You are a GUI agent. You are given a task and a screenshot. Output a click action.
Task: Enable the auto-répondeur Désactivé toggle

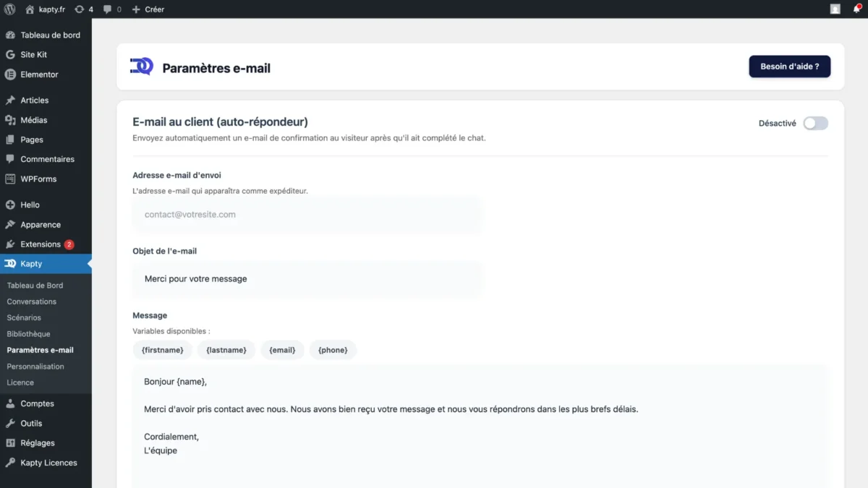(x=815, y=123)
